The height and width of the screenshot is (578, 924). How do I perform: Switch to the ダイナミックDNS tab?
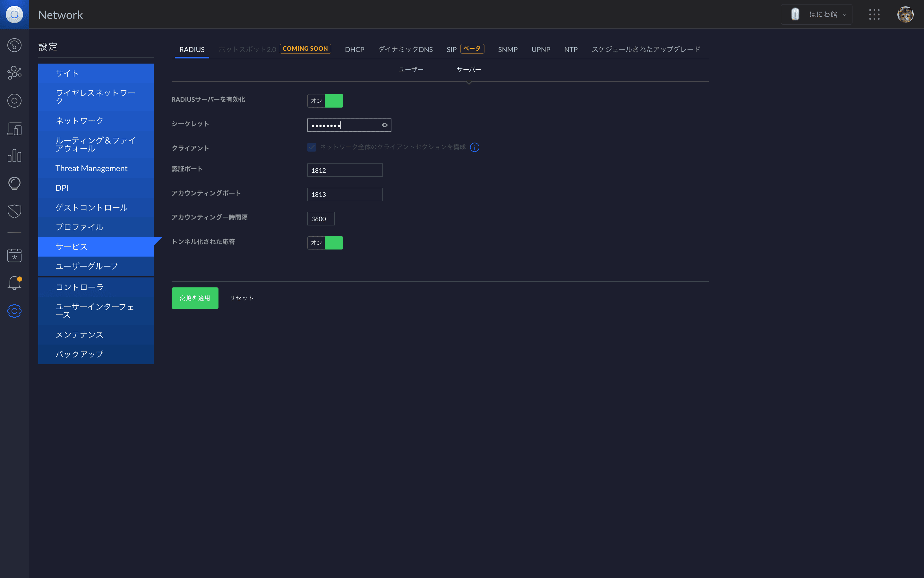point(405,49)
